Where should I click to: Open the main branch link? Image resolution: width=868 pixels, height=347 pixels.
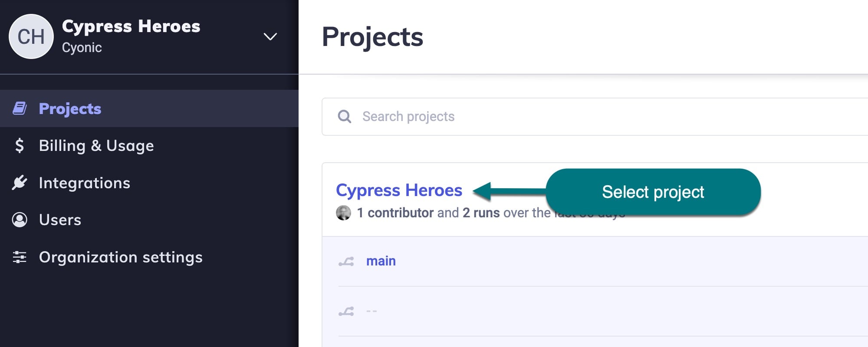[381, 261]
